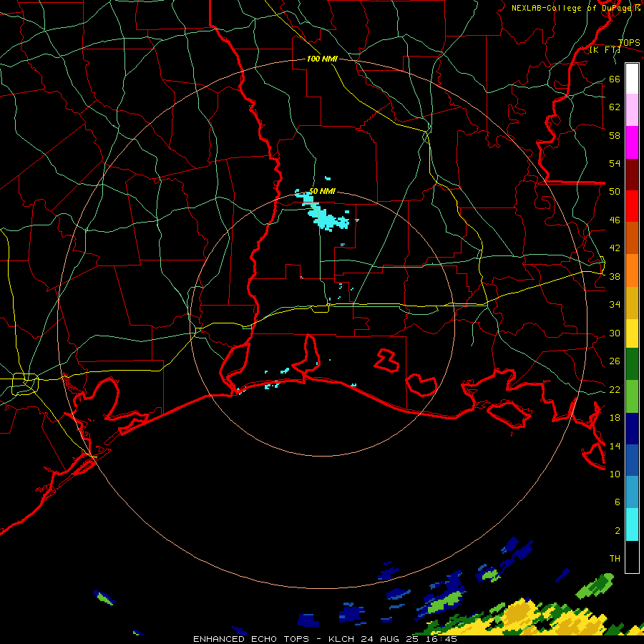The height and width of the screenshot is (644, 644).
Task: Click the cyan legend swatch near 6
Action: pos(632,525)
